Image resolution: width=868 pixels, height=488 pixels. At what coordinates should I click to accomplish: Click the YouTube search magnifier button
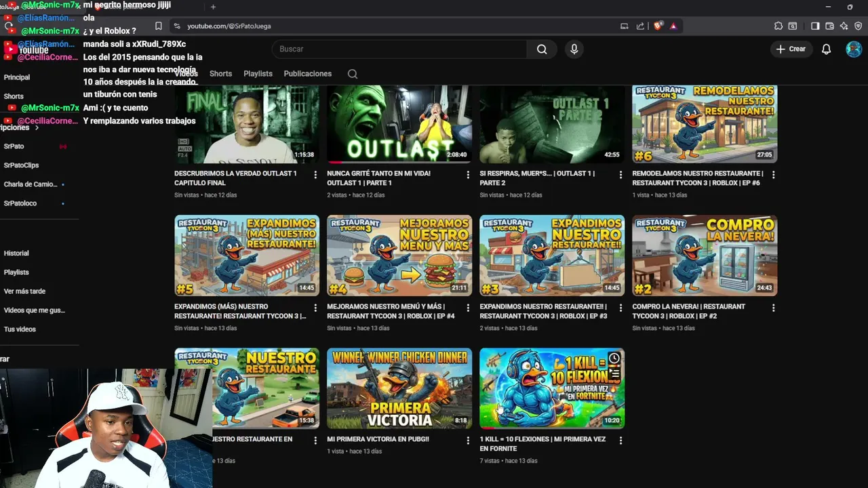[x=542, y=49]
